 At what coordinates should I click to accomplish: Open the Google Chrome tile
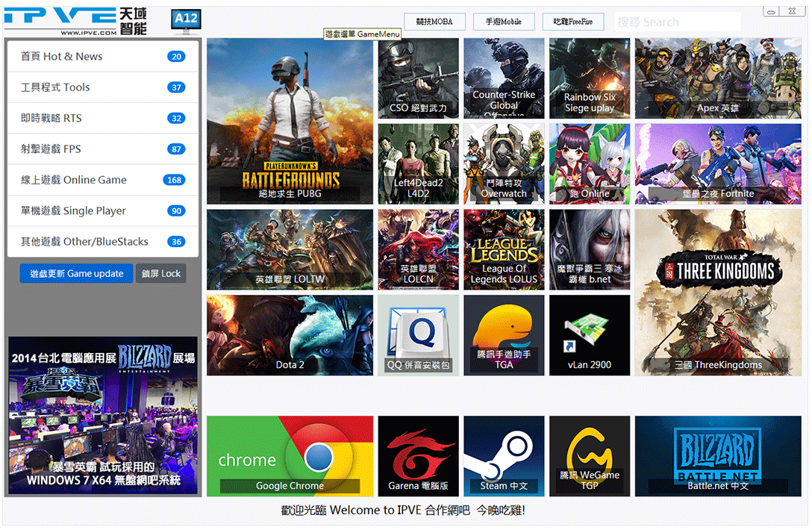(x=290, y=455)
